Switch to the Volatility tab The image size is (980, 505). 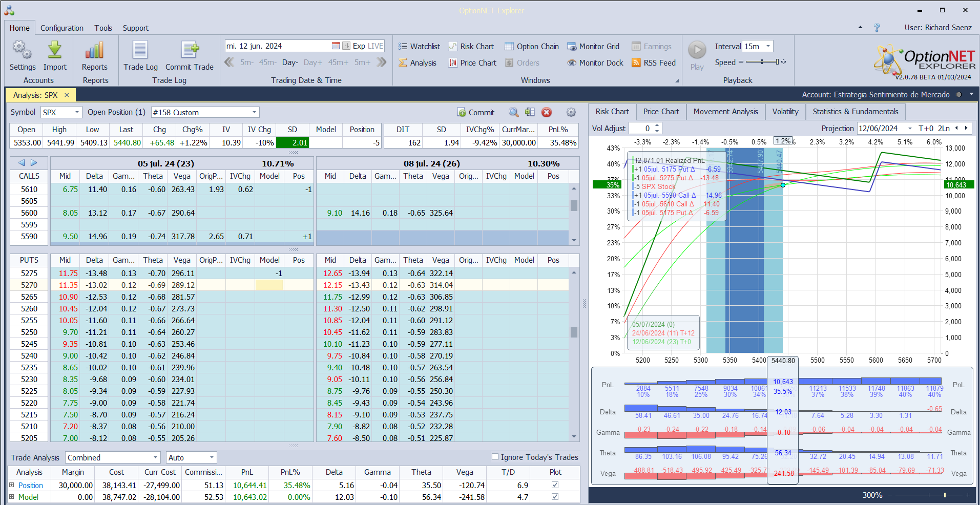(x=785, y=112)
